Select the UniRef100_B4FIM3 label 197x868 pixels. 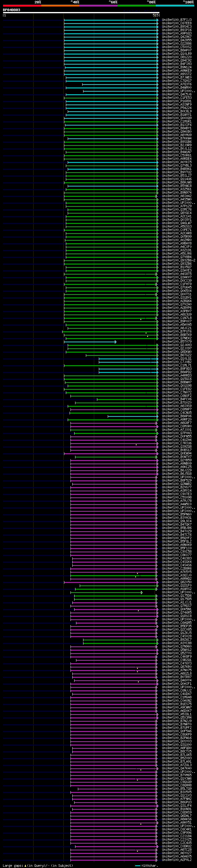pyautogui.click(x=176, y=64)
